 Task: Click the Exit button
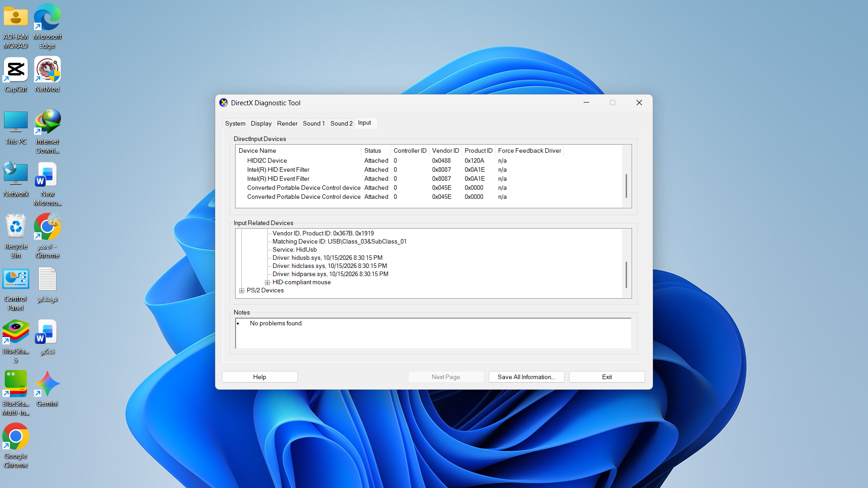click(607, 377)
